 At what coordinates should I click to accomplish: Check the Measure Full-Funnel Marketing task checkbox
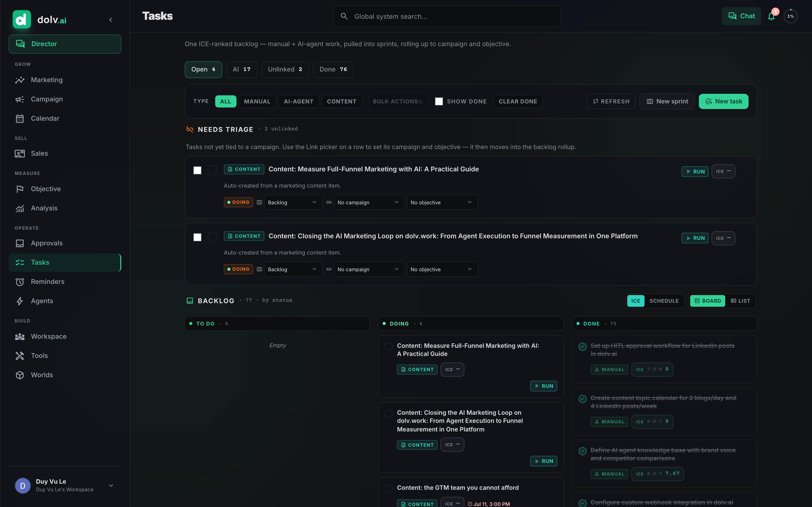[x=197, y=170]
